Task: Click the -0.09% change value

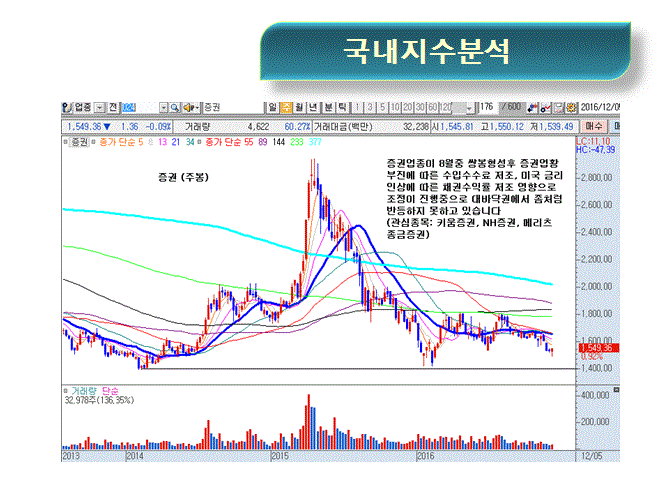Action: point(158,127)
